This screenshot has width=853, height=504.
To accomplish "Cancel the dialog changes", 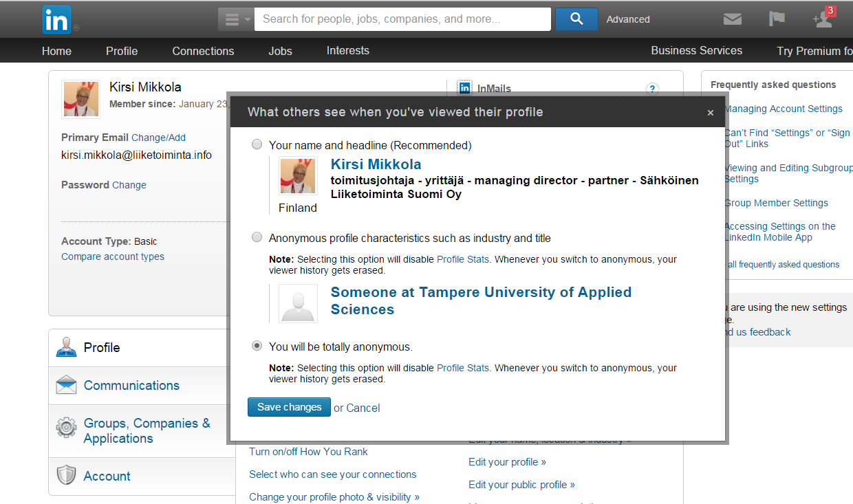I will (x=363, y=408).
